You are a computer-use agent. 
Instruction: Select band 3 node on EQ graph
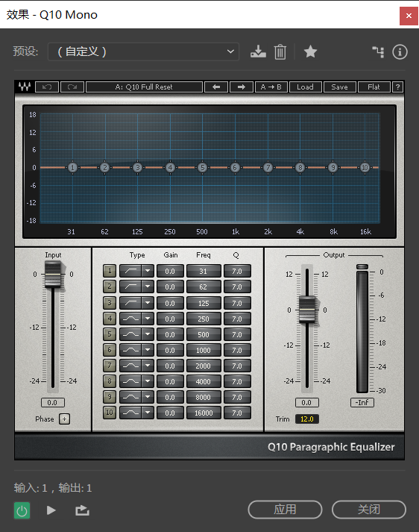tap(137, 167)
